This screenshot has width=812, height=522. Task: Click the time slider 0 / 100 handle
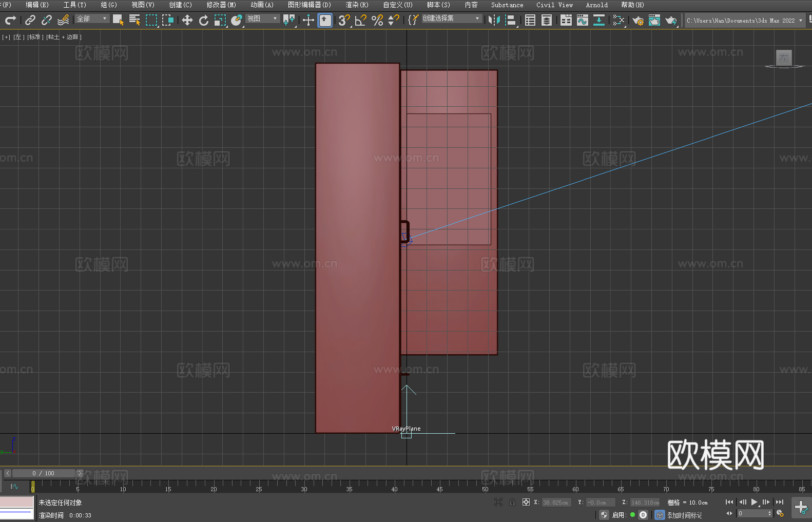click(x=44, y=473)
